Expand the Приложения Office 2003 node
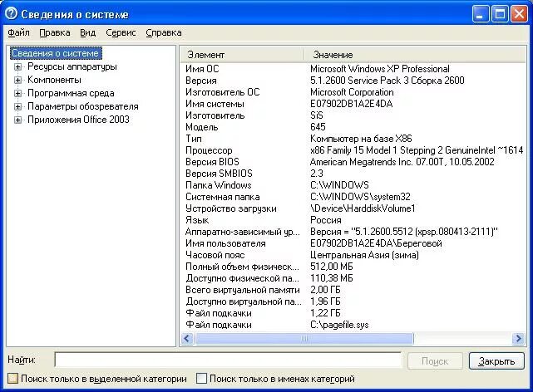 17,120
